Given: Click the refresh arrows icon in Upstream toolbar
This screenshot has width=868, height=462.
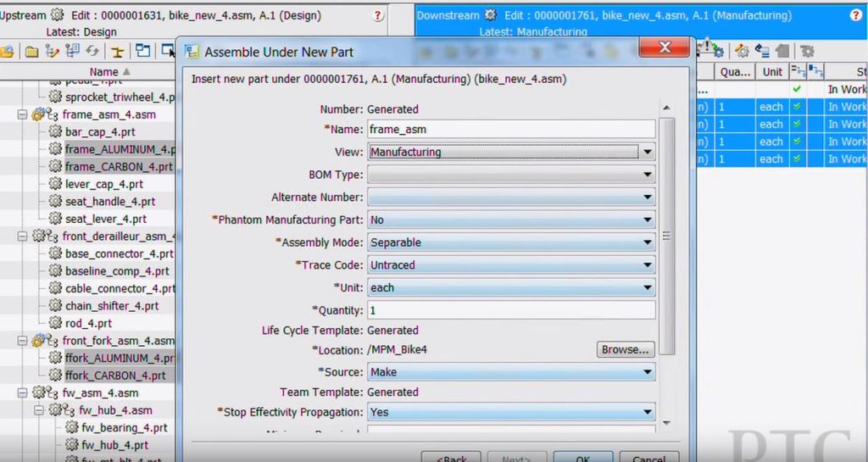Looking at the screenshot, I should click(92, 52).
